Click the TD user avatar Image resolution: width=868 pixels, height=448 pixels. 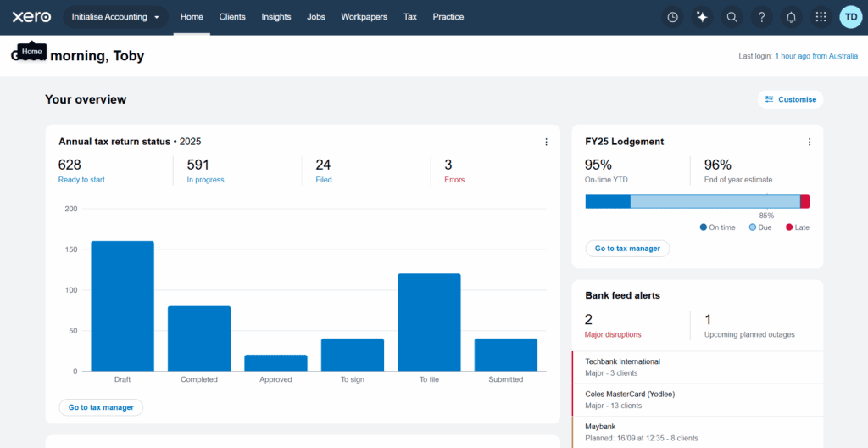[x=851, y=17]
